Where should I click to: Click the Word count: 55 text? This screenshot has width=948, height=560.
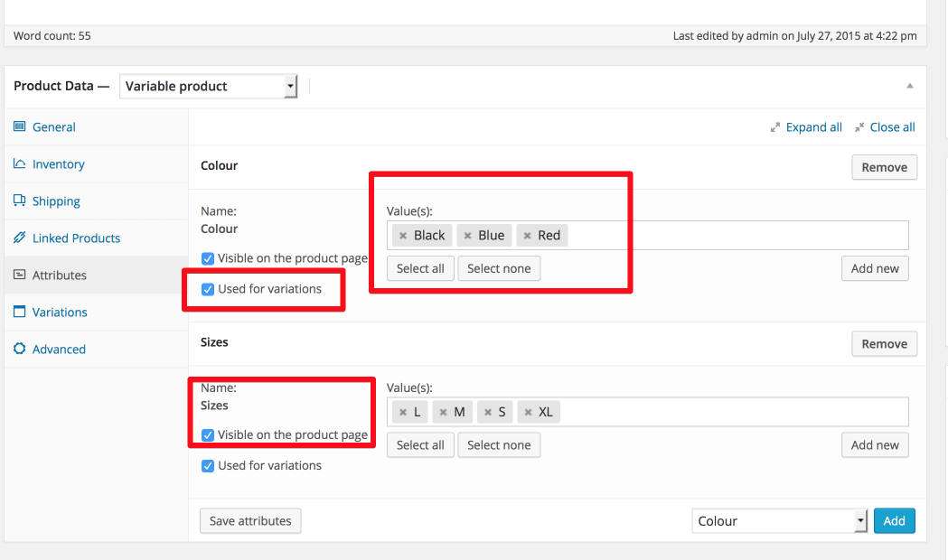click(52, 35)
